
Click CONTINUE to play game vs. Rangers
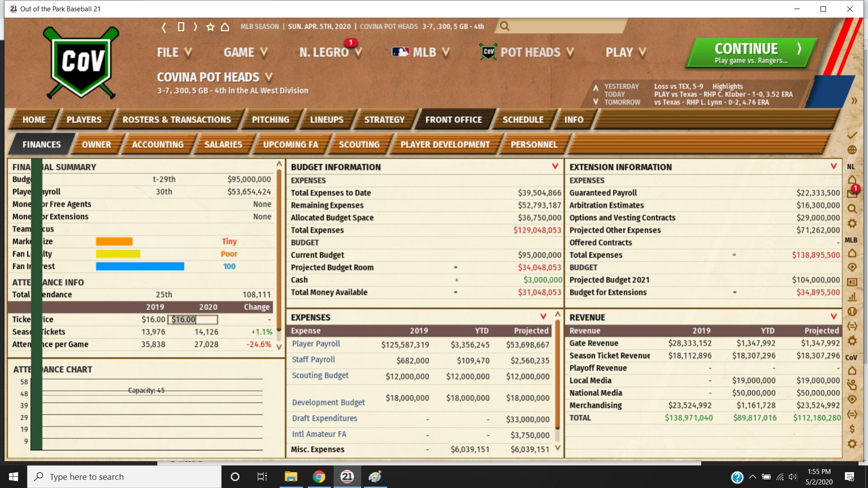coord(752,53)
